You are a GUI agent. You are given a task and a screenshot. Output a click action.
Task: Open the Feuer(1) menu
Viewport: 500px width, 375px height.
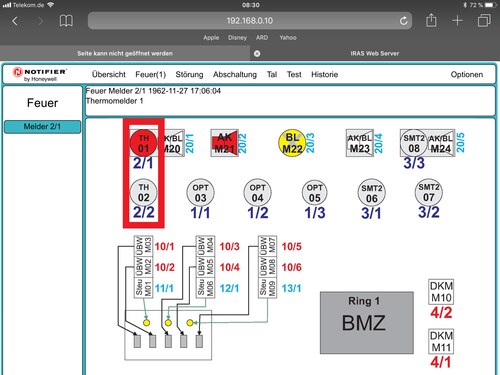[150, 74]
